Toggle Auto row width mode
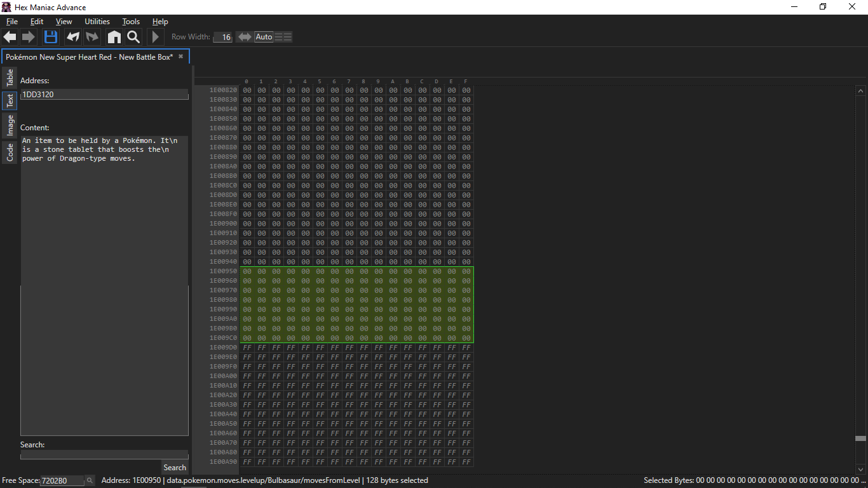This screenshot has width=868, height=488. click(x=264, y=37)
